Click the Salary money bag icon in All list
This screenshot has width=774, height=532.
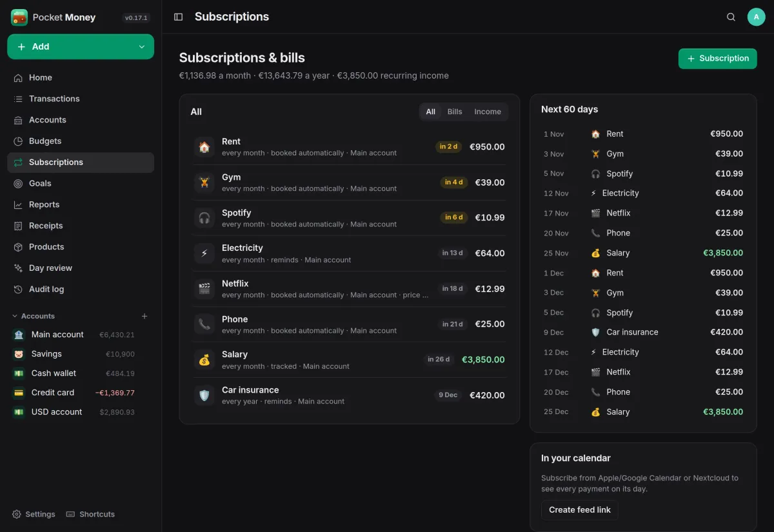click(x=204, y=360)
